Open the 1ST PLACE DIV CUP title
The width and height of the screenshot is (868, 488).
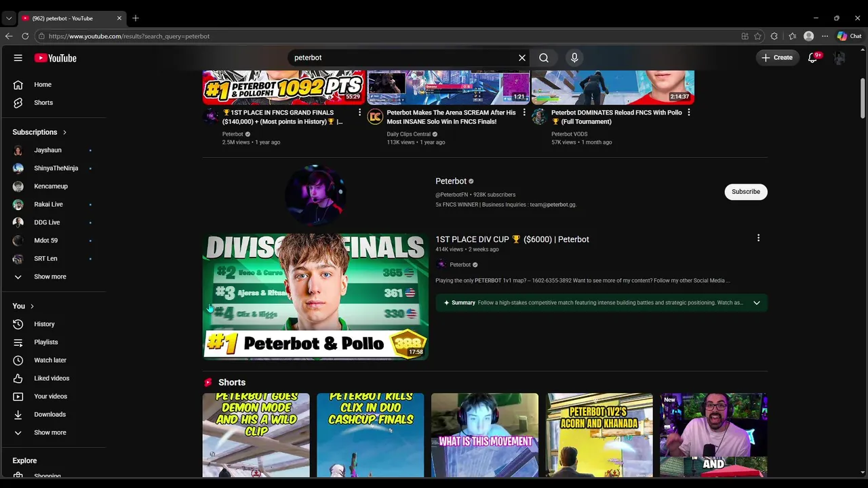512,239
